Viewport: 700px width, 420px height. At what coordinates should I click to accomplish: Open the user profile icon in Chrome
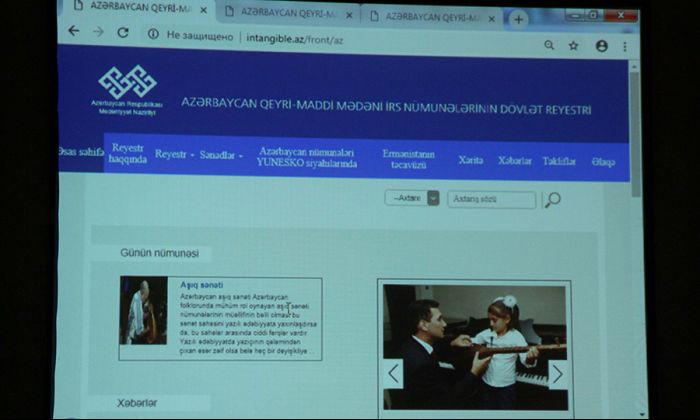(x=602, y=46)
